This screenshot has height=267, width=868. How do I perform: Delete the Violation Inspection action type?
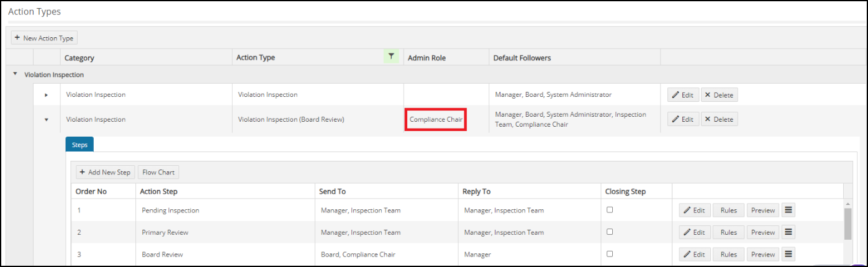click(719, 95)
